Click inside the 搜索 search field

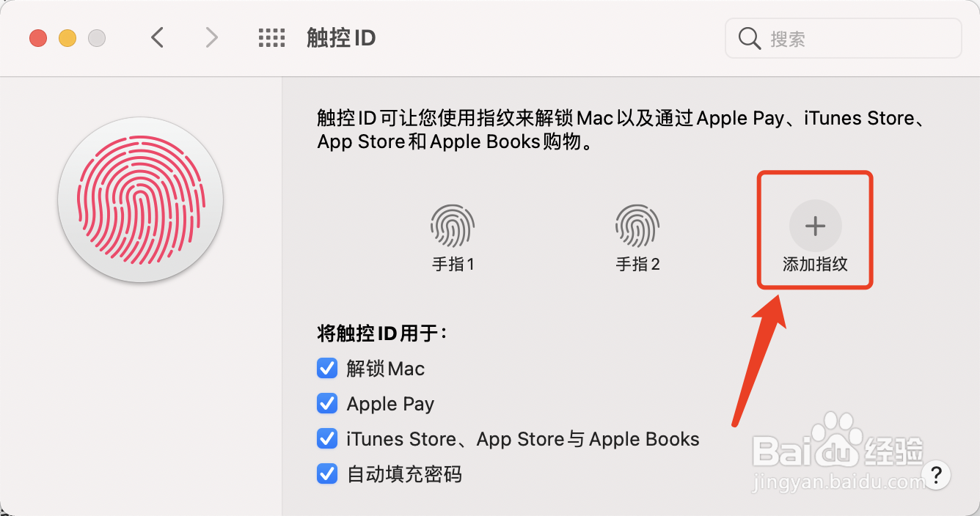pyautogui.click(x=843, y=38)
